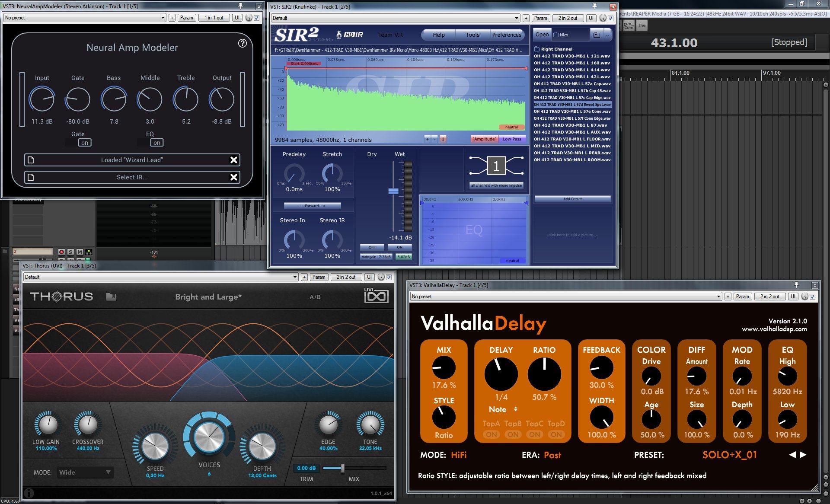Pin the ValhallaDelay window
830x504 pixels.
(x=796, y=285)
